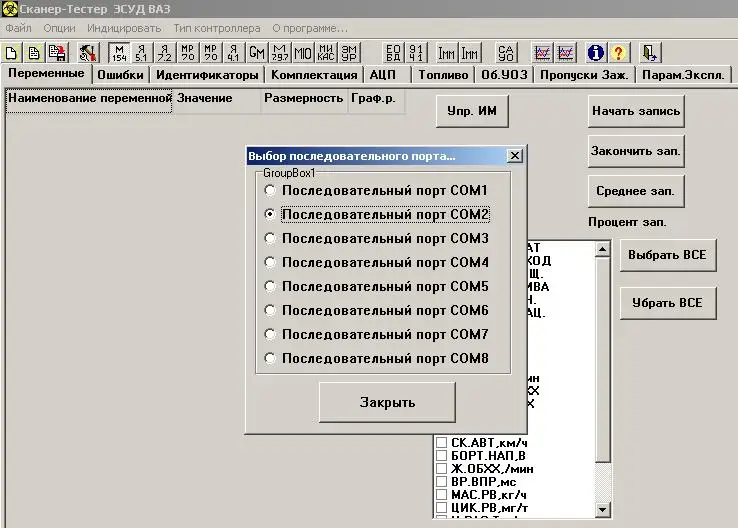Select the MIO controller toolbar icon

pyautogui.click(x=303, y=53)
